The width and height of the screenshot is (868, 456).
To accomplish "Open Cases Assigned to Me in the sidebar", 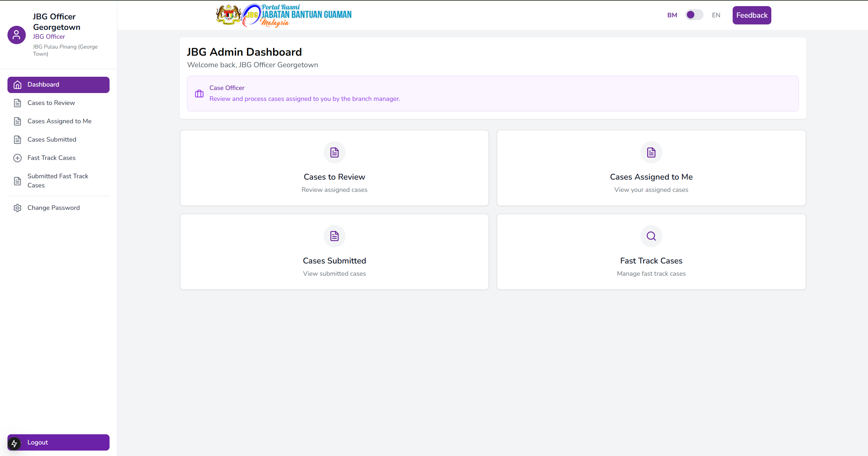I will click(x=59, y=121).
